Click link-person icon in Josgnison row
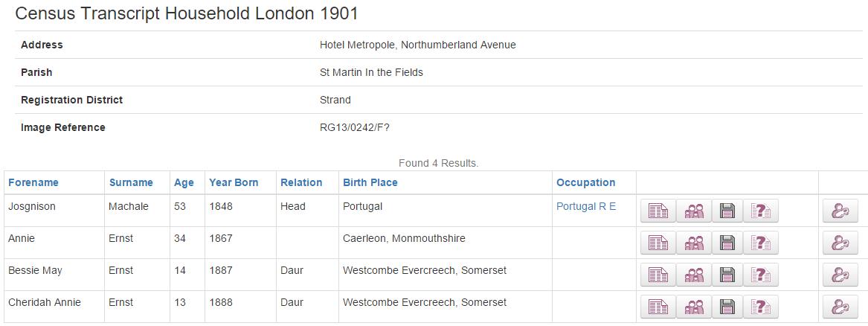 (x=840, y=211)
